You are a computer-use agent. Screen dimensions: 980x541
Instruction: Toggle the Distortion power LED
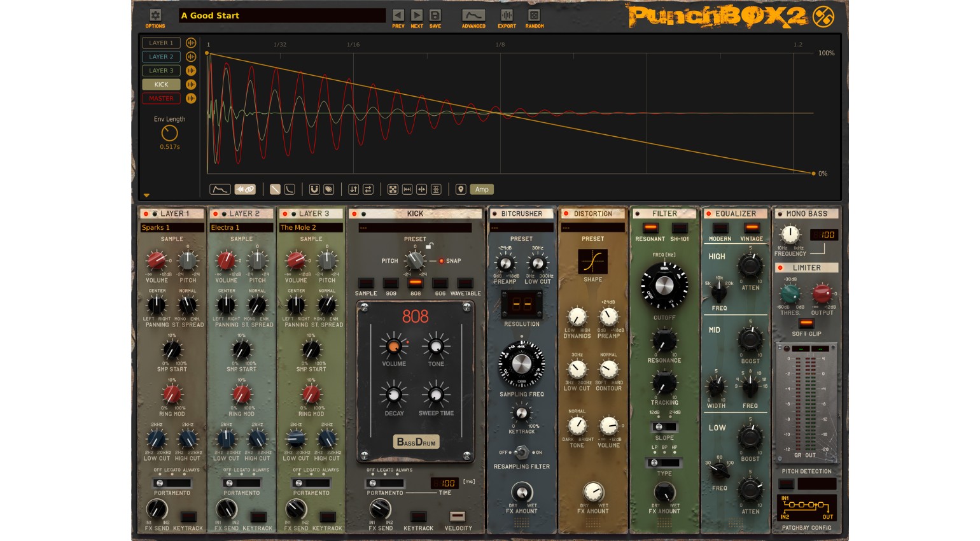566,214
